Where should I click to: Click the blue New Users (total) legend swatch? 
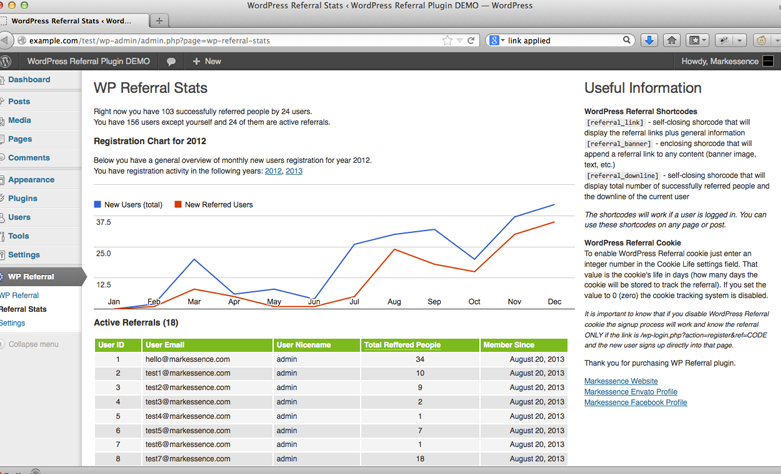click(98, 204)
